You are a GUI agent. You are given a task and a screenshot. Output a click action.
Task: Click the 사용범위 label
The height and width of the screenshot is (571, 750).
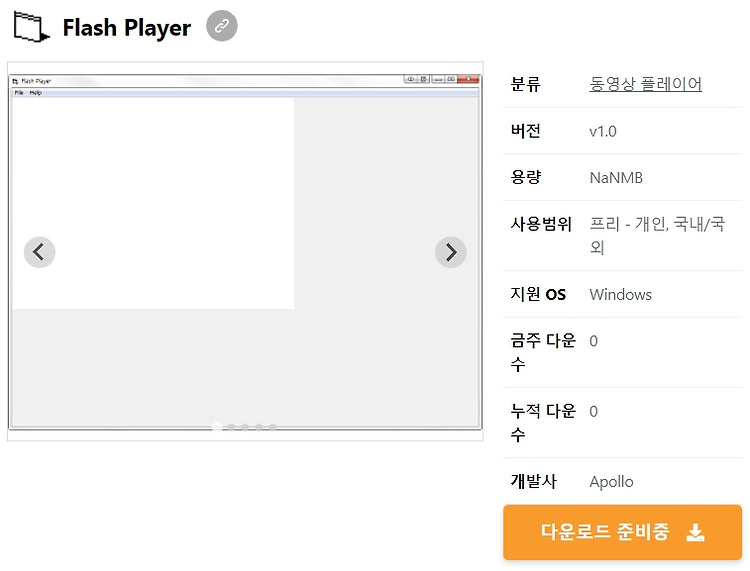[x=541, y=224]
